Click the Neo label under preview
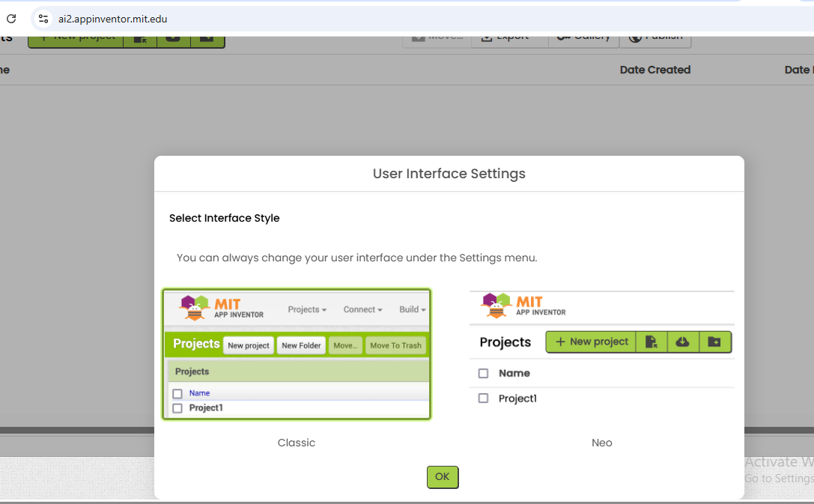This screenshot has width=814, height=504. click(601, 443)
